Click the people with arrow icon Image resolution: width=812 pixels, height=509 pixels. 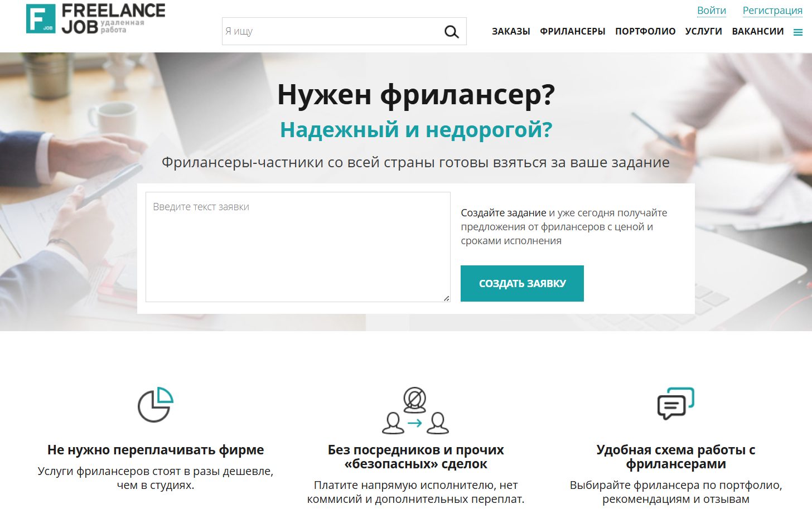tap(415, 411)
